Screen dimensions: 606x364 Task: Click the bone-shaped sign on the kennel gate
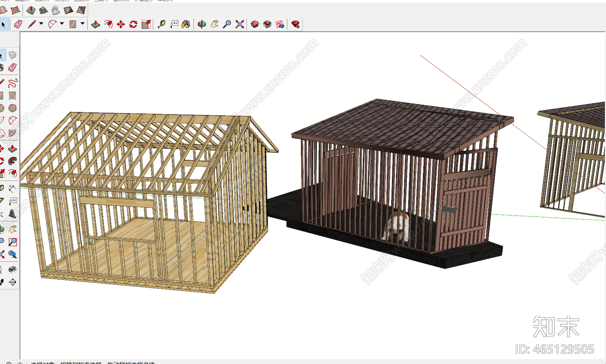[x=449, y=209]
